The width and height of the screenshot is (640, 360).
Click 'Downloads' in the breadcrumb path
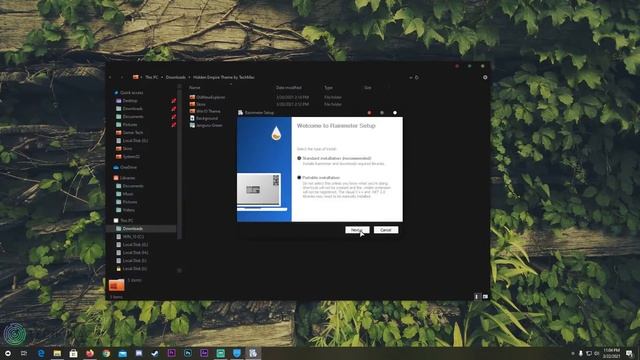(x=176, y=77)
